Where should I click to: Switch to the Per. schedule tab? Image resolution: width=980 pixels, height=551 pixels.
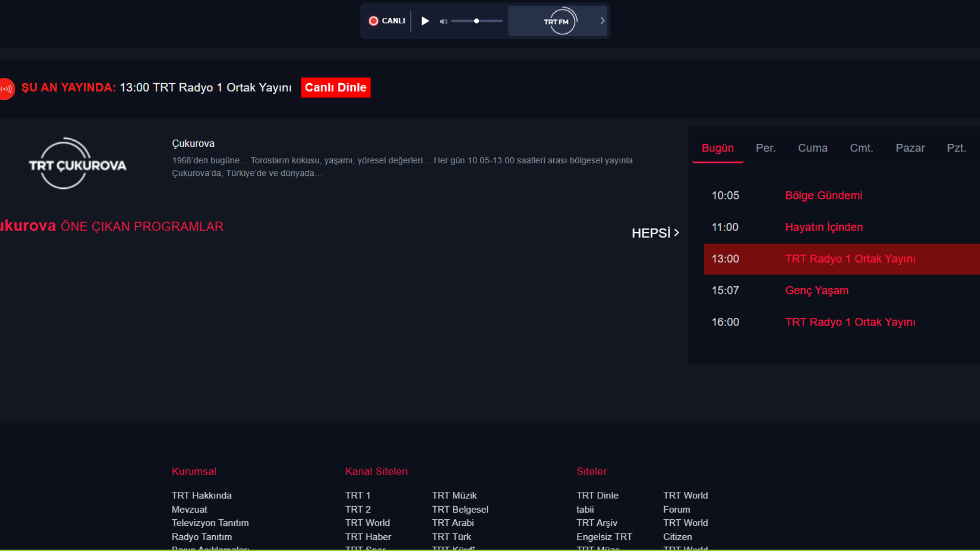point(766,148)
